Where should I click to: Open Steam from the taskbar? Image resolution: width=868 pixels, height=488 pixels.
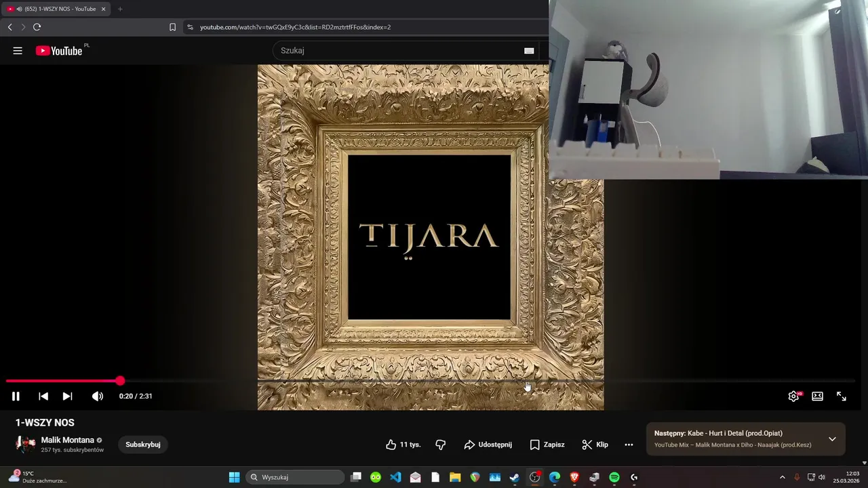point(515,477)
